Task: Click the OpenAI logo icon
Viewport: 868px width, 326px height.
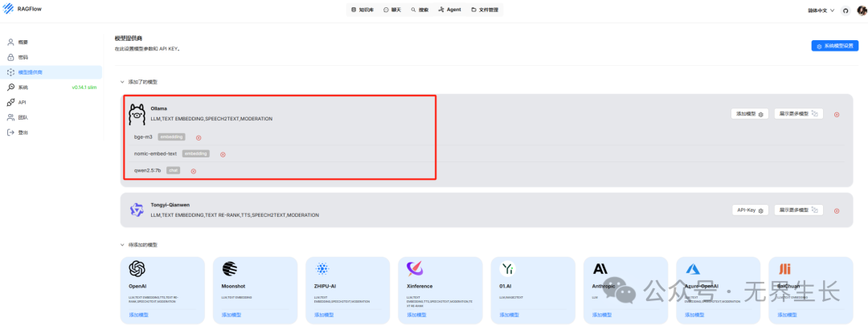Action: pos(137,269)
